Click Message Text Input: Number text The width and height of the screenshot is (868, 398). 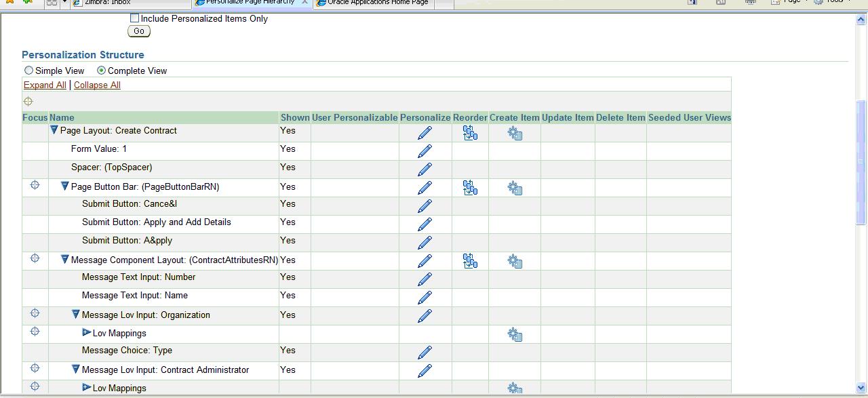138,277
